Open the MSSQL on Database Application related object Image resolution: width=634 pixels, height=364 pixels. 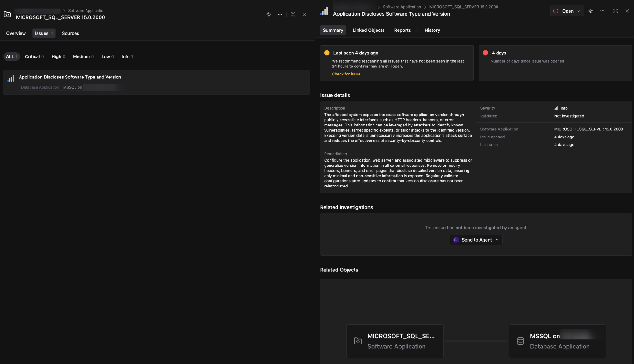tap(557, 341)
